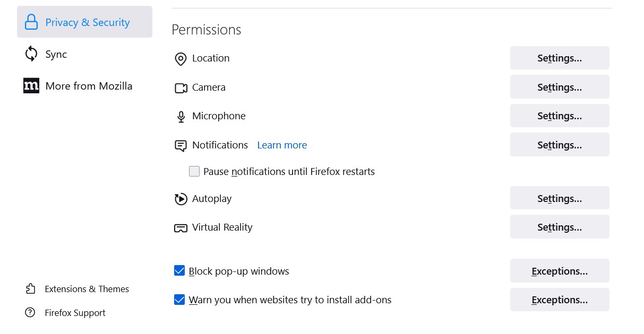Open More from Mozilla category
Viewport: 644px width, 334px height.
click(89, 86)
